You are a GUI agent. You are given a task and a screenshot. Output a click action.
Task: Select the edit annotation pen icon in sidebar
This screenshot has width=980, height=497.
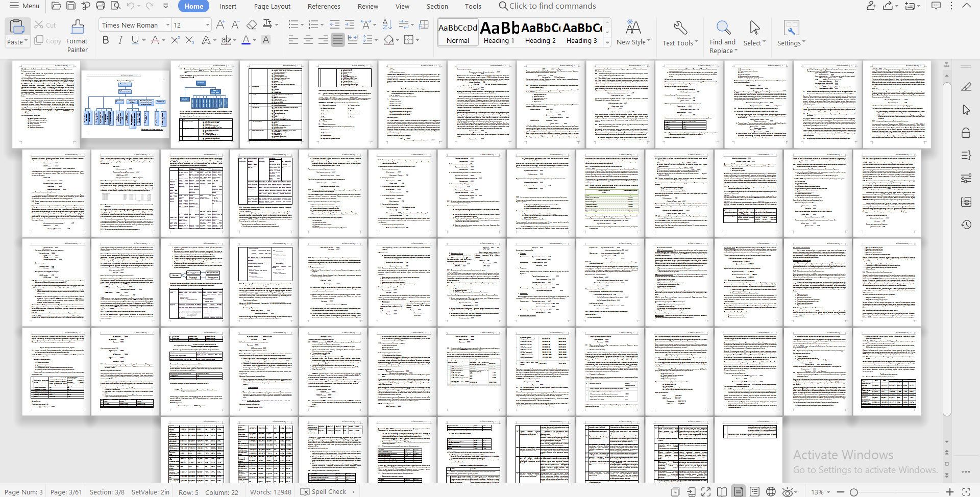(966, 87)
